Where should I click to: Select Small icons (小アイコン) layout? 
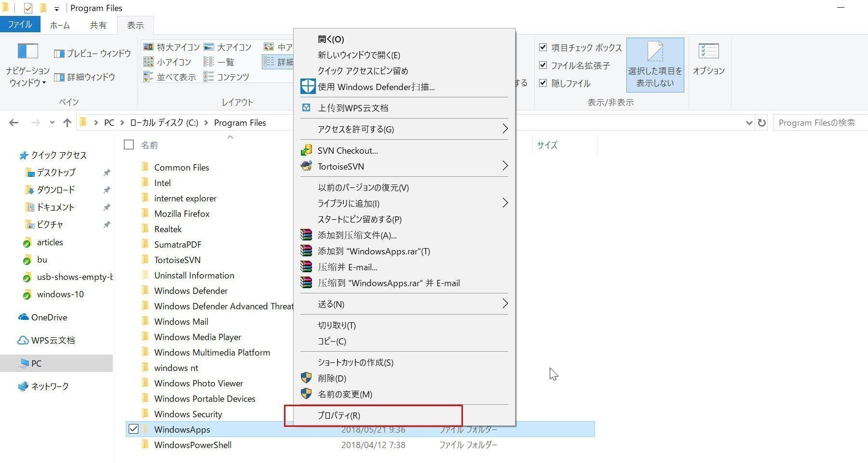click(167, 62)
